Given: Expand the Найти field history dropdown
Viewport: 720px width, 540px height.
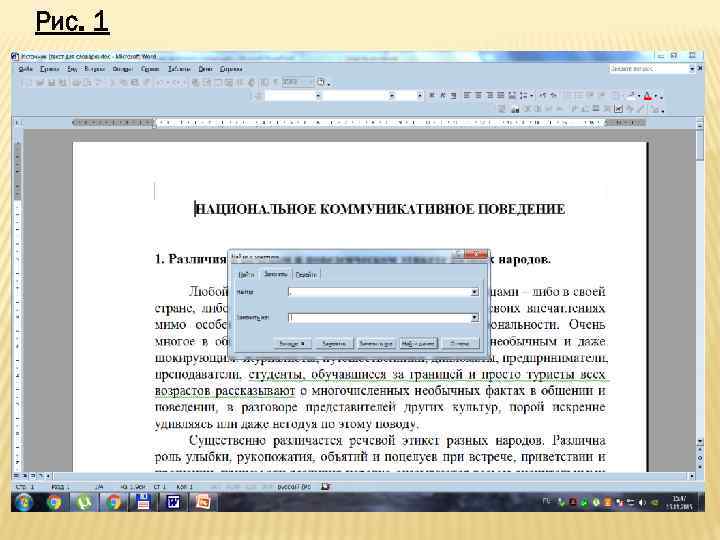Looking at the screenshot, I should tap(475, 292).
